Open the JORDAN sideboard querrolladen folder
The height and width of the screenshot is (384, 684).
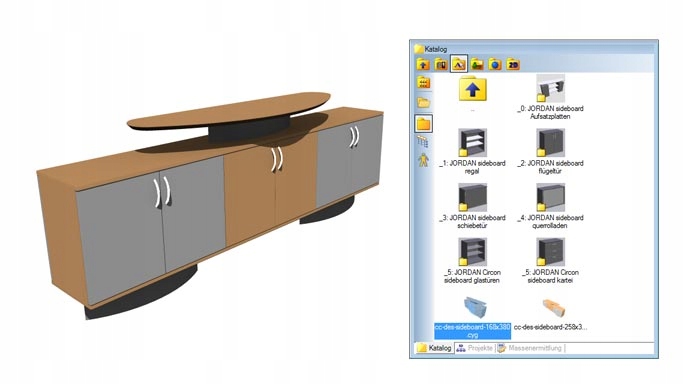[x=550, y=206]
